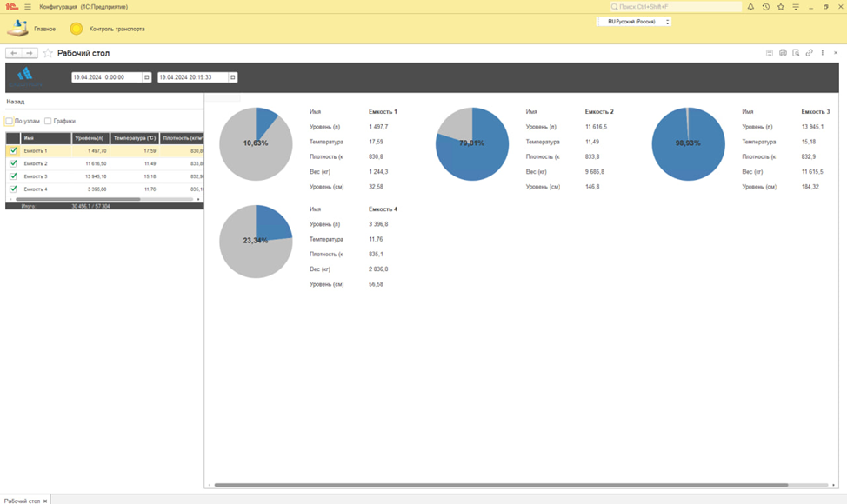This screenshot has height=504, width=847.
Task: Click the get link chain icon
Action: [810, 53]
